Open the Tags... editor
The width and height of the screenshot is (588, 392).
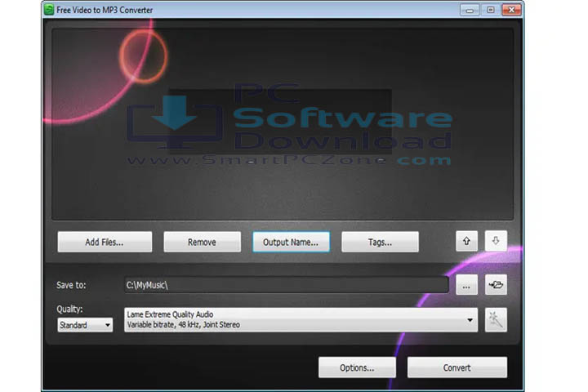point(380,242)
